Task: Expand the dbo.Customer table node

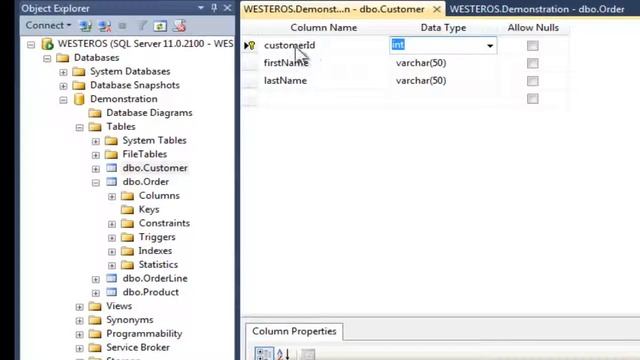Action: 96,169
